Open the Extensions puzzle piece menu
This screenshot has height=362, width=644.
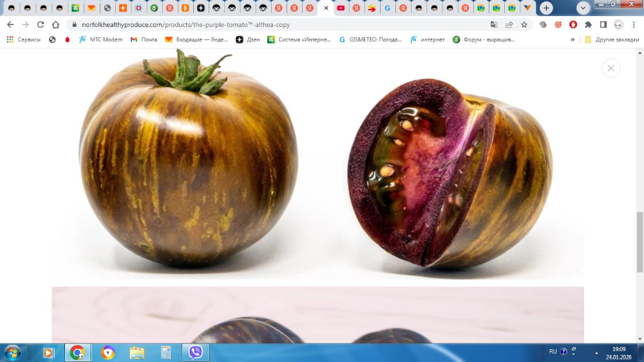coord(588,24)
